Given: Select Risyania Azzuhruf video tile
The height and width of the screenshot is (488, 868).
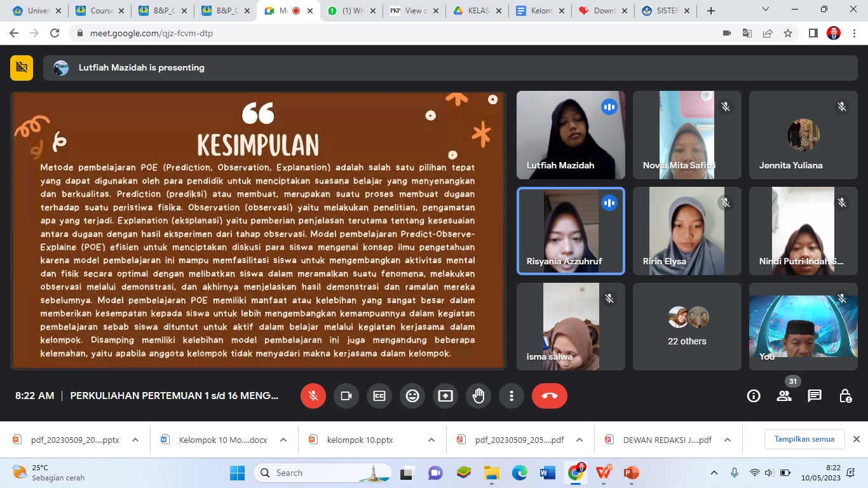Looking at the screenshot, I should click(x=571, y=231).
